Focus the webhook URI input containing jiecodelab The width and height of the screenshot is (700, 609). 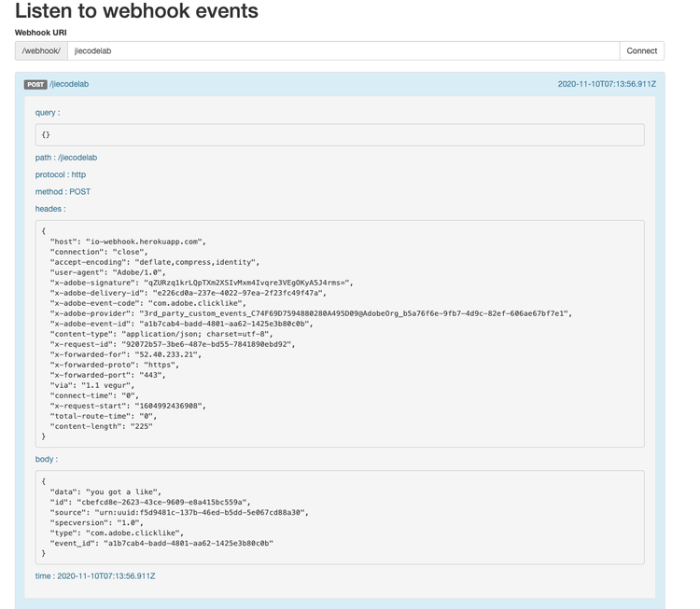[343, 51]
